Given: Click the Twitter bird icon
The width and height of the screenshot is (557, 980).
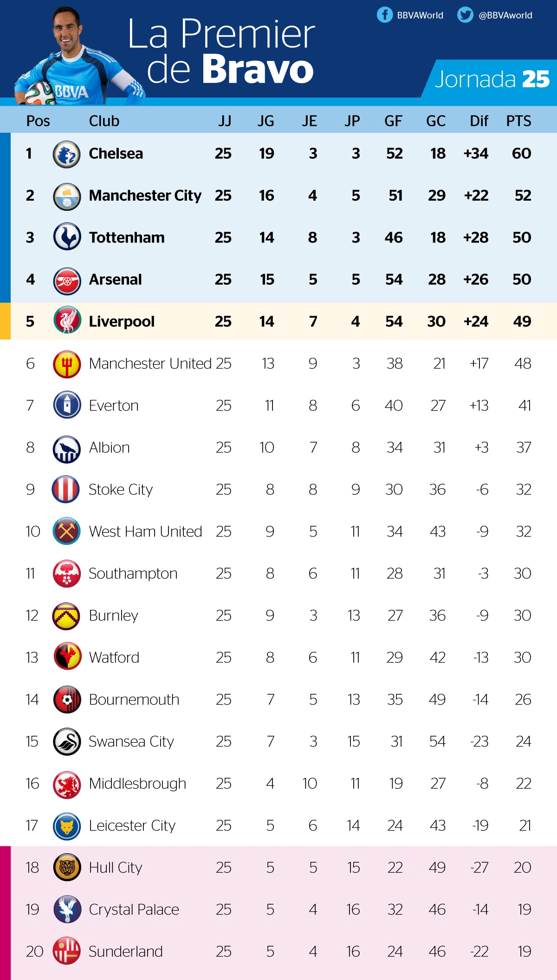Looking at the screenshot, I should click(465, 15).
